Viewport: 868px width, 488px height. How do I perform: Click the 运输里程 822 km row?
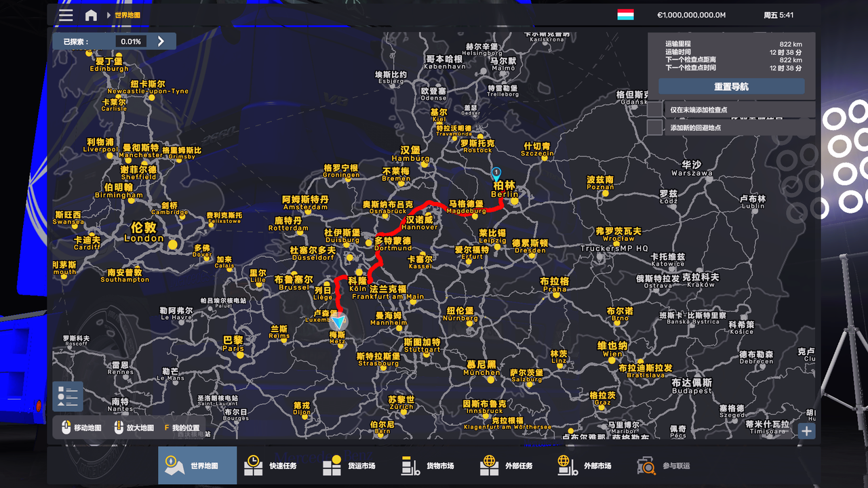pyautogui.click(x=733, y=44)
